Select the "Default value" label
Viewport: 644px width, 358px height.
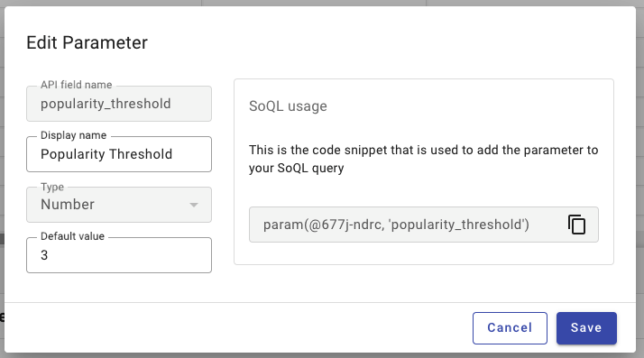72,236
